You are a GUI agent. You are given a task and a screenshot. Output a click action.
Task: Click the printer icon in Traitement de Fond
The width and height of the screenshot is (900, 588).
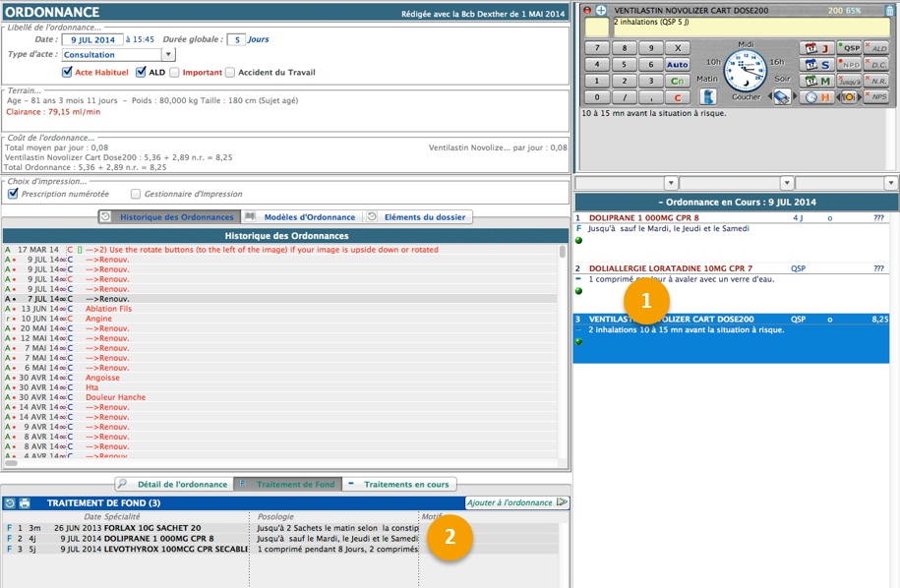25,502
